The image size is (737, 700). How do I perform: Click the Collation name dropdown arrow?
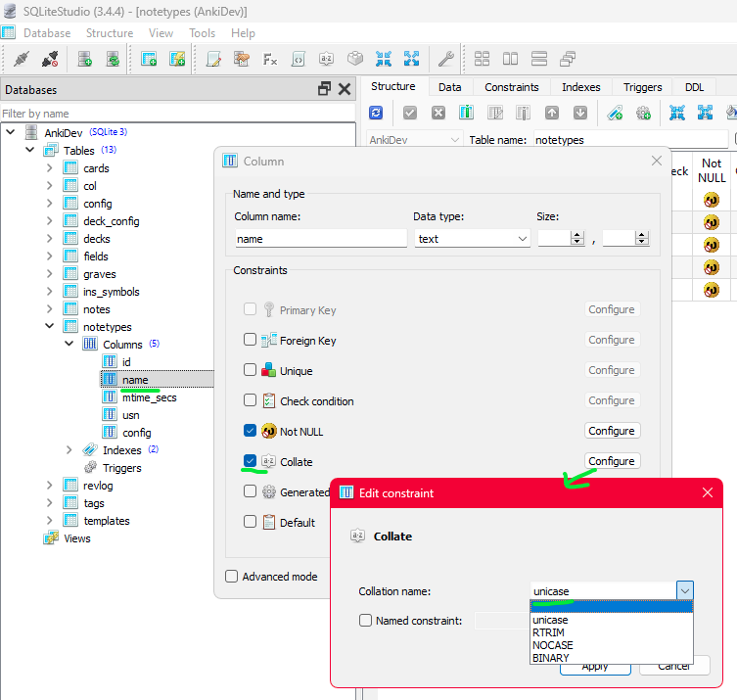685,591
